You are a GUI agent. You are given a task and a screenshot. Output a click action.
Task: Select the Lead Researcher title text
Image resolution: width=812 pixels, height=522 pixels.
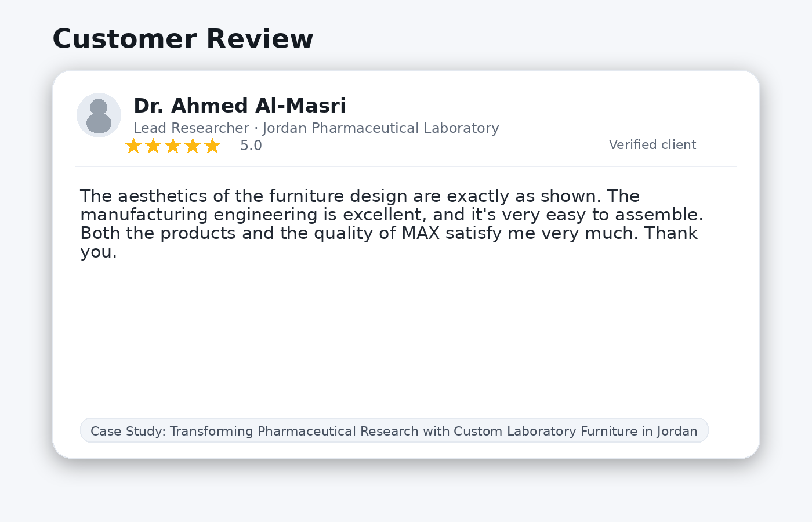[x=191, y=128]
